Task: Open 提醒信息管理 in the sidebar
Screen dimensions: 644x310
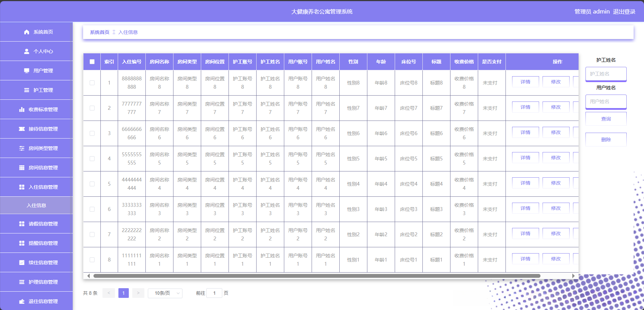Action: [x=36, y=243]
